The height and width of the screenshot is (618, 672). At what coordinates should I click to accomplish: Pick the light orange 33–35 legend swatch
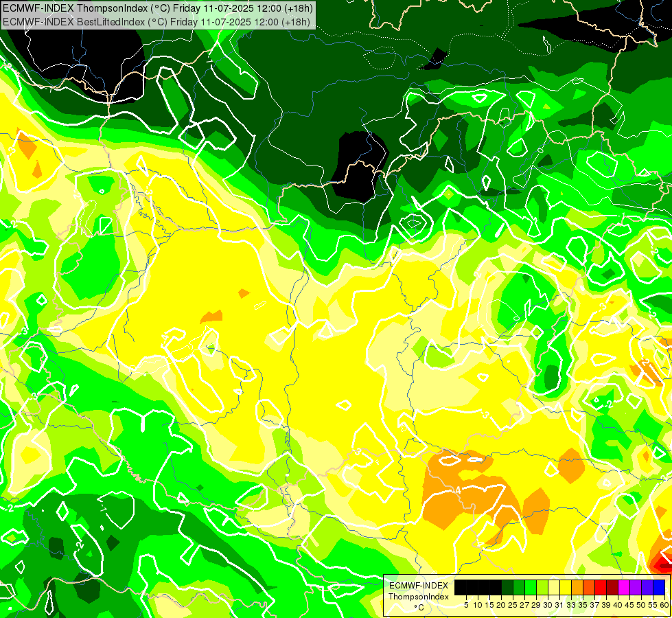[577, 587]
